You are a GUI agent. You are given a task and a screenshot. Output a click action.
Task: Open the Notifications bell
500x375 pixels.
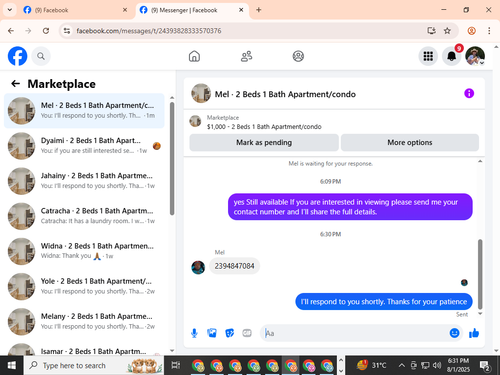(x=452, y=56)
